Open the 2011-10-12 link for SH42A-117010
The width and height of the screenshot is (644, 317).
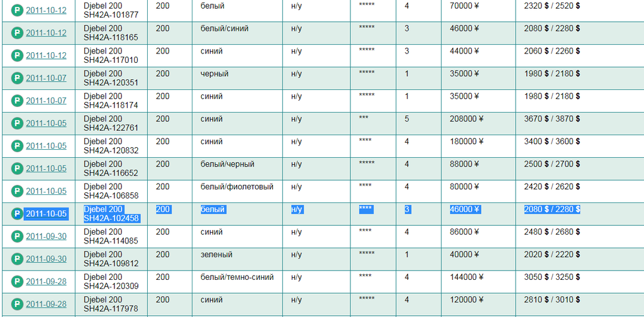46,56
